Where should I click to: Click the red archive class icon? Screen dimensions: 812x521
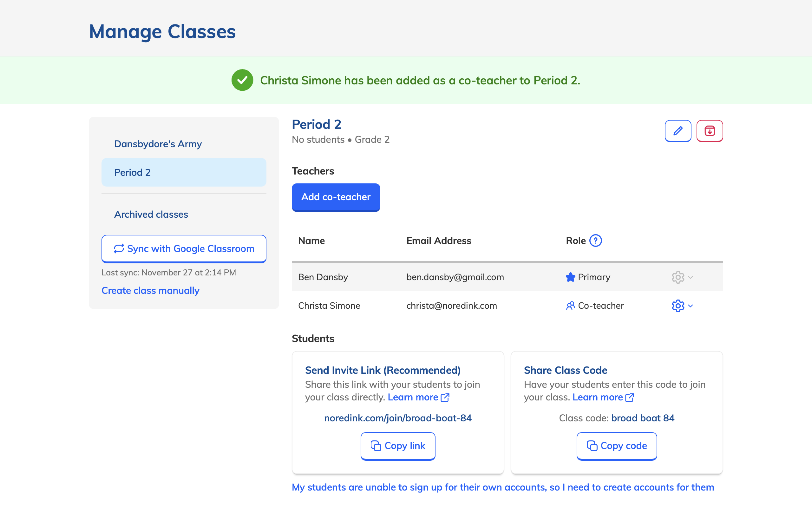pyautogui.click(x=710, y=131)
